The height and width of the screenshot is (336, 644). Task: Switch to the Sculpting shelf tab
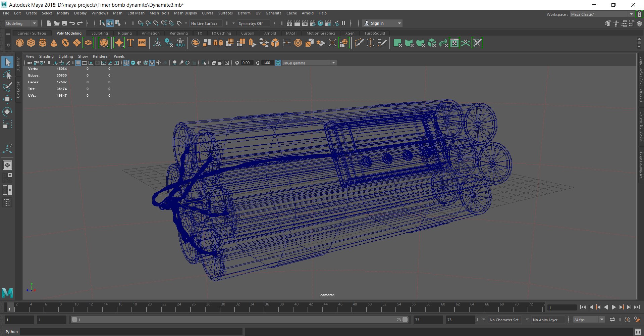click(100, 33)
